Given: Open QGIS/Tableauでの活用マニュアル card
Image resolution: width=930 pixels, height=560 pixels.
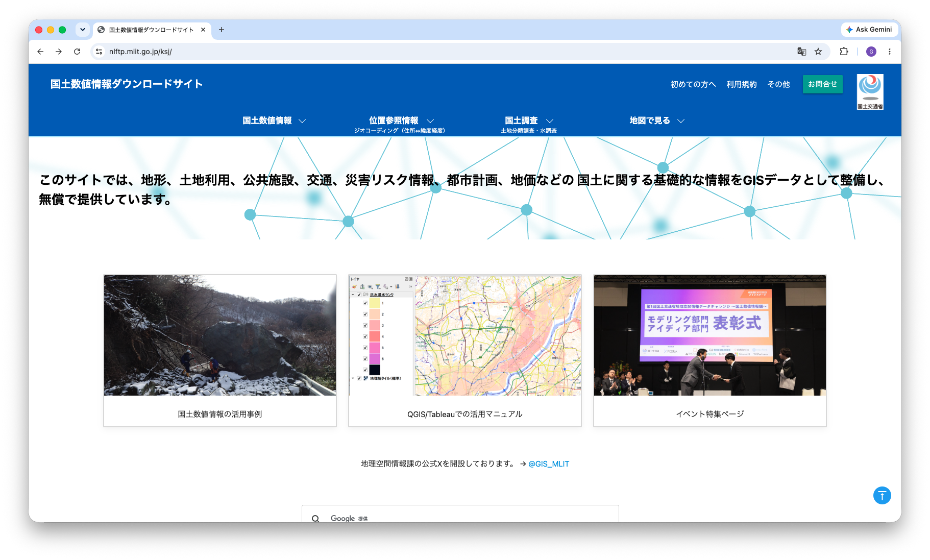Looking at the screenshot, I should (x=465, y=351).
